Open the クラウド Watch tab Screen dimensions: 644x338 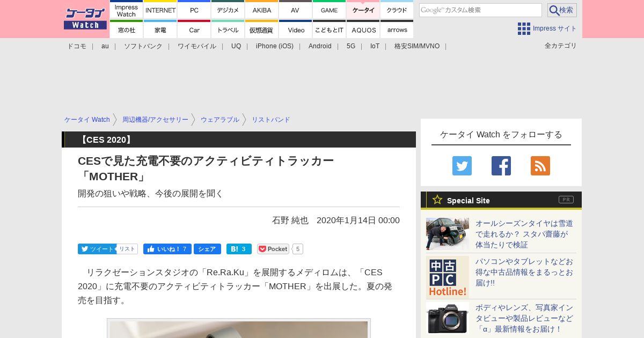[397, 10]
